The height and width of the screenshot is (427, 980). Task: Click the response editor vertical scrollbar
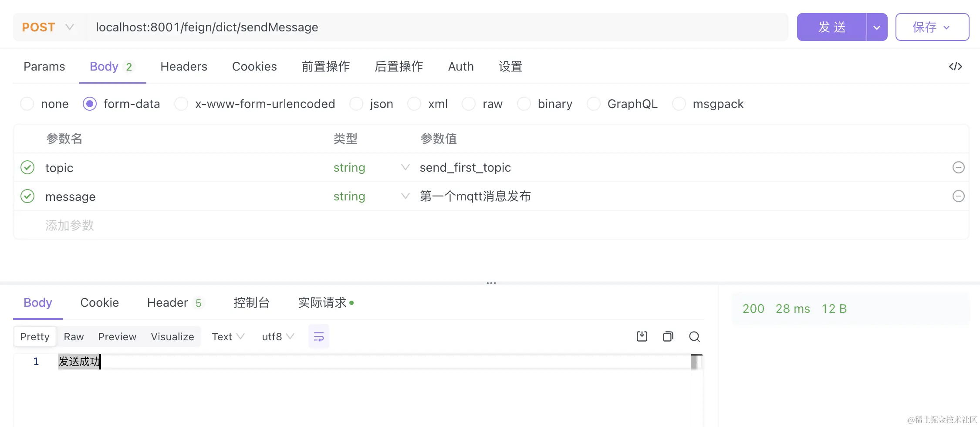click(x=696, y=363)
